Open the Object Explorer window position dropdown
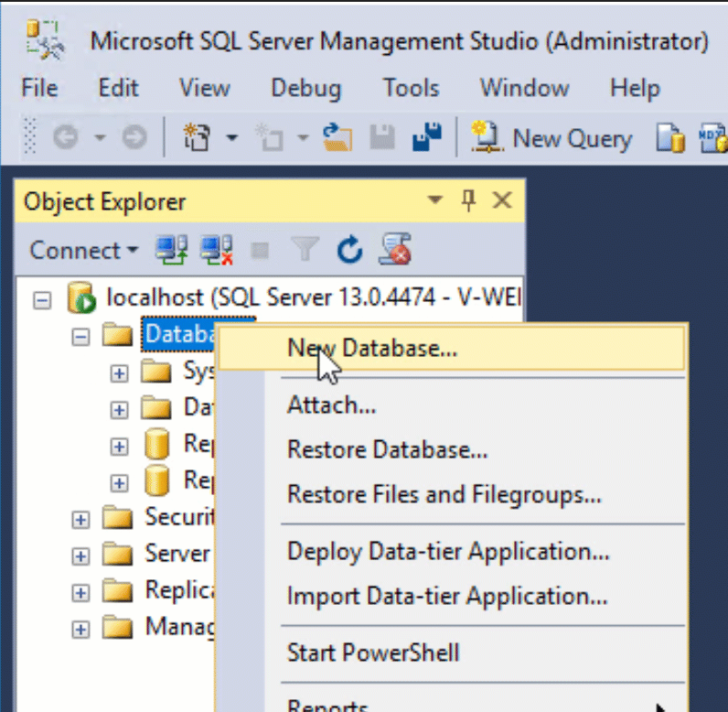Viewport: 728px width, 712px height. tap(435, 201)
